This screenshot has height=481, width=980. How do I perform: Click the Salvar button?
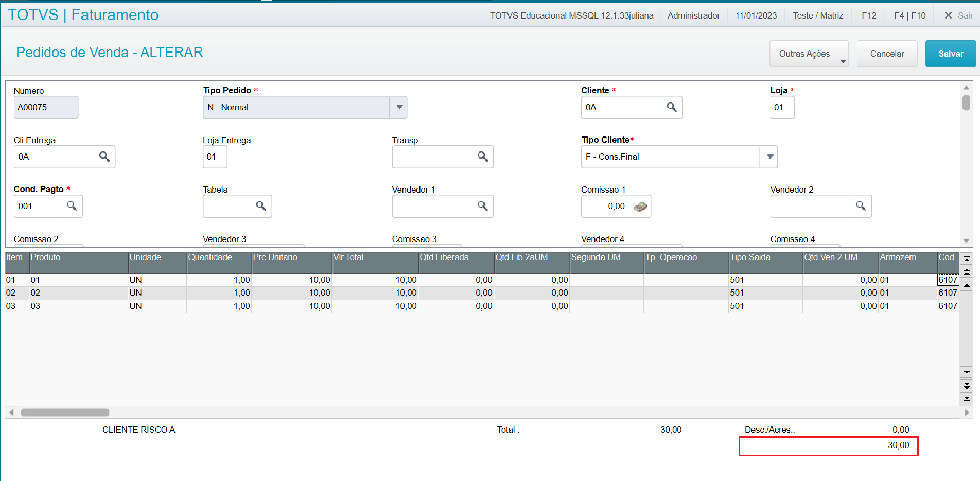coord(951,54)
